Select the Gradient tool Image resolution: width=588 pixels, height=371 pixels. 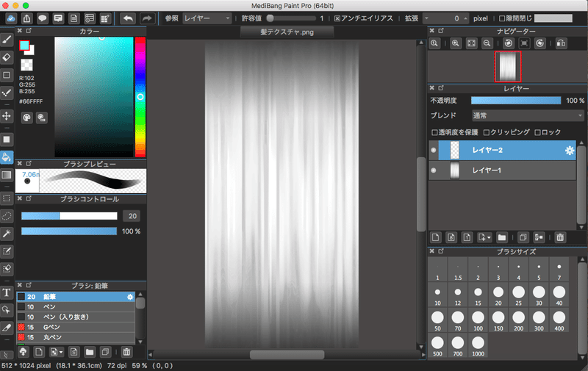(x=7, y=175)
